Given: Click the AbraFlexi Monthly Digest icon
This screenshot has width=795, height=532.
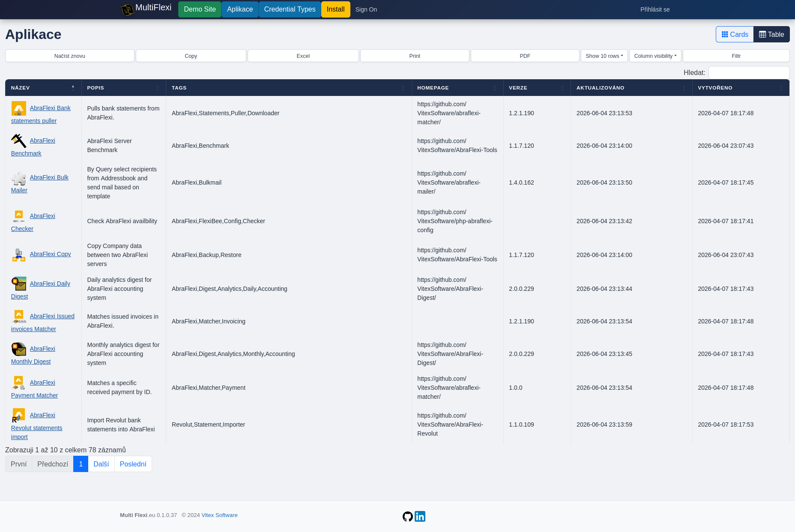Looking at the screenshot, I should click(x=19, y=349).
